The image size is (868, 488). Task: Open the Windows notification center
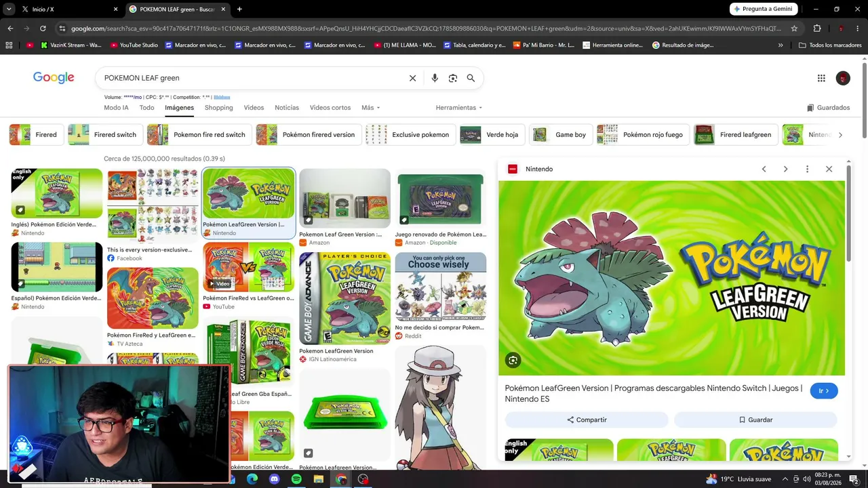pos(854,479)
